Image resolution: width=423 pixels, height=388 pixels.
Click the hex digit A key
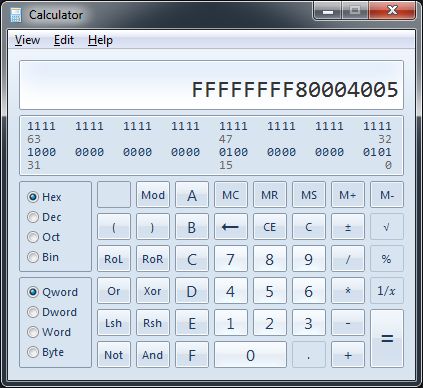coord(192,195)
